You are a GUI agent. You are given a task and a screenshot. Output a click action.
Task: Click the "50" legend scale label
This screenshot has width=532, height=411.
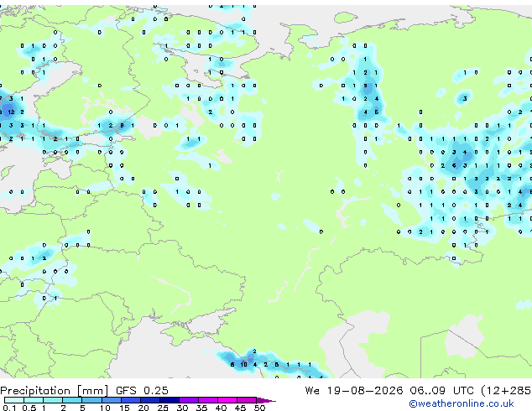(x=259, y=408)
